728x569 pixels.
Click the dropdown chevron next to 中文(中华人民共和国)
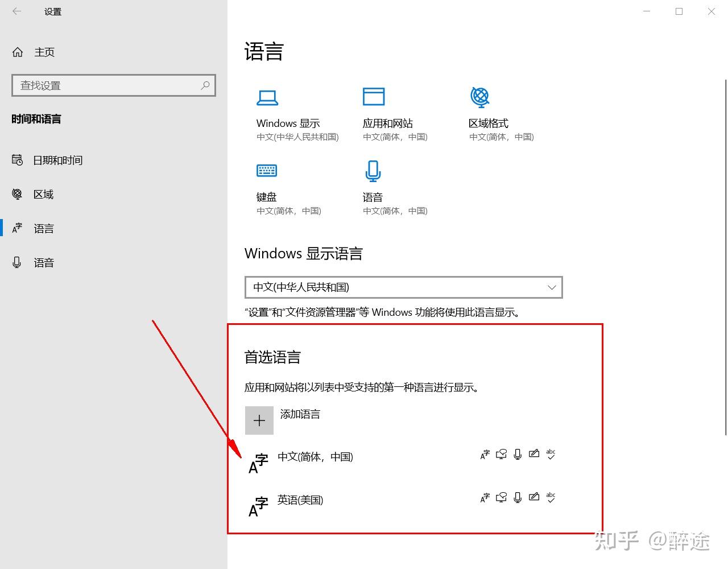551,287
